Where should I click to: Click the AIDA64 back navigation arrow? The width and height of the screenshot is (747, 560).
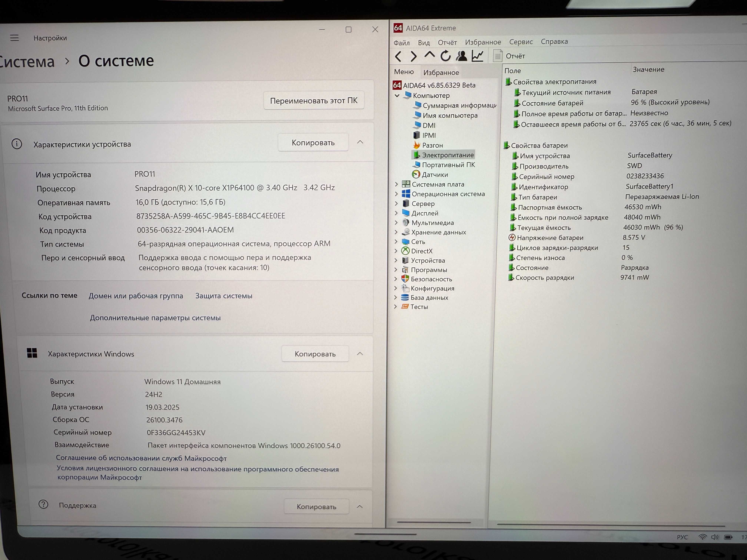(399, 56)
